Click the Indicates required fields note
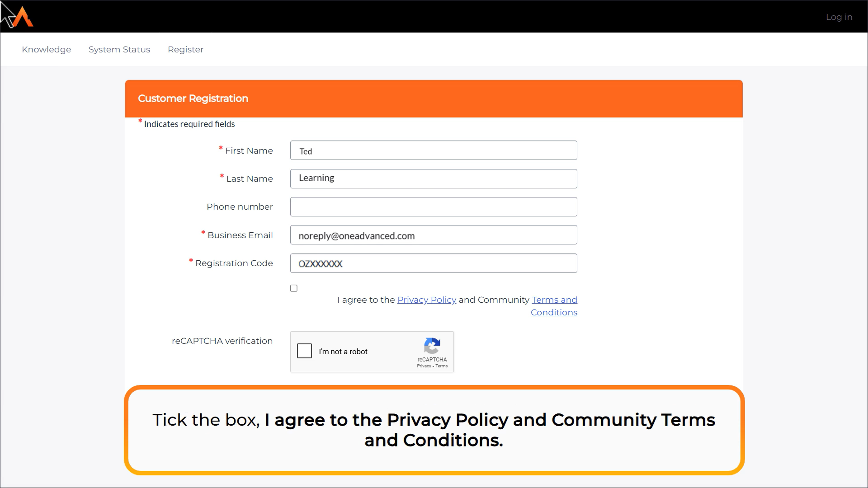 click(x=189, y=124)
